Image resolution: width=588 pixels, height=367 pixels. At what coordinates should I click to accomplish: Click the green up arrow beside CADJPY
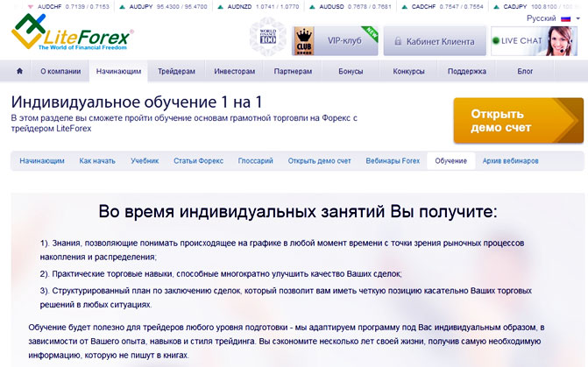click(x=497, y=7)
